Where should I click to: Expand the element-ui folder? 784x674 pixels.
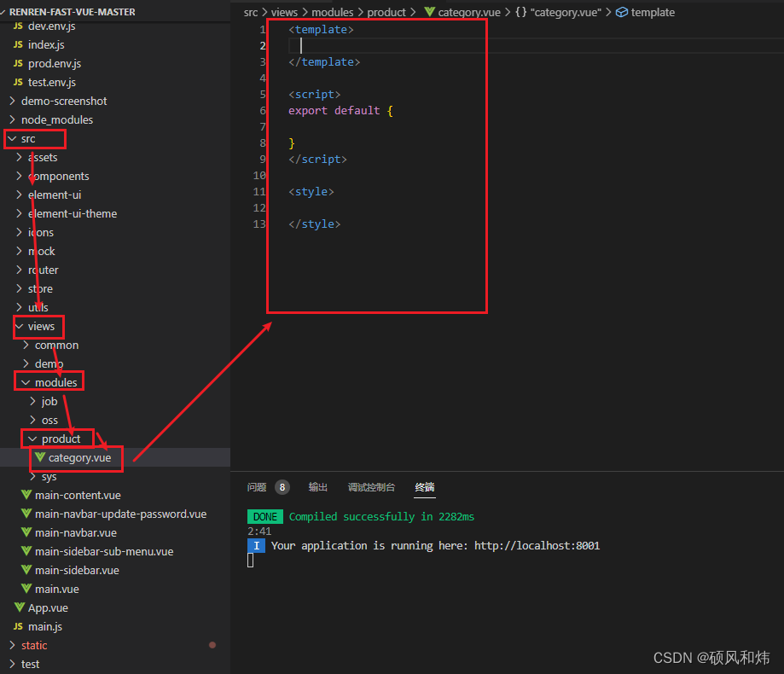pyautogui.click(x=20, y=195)
